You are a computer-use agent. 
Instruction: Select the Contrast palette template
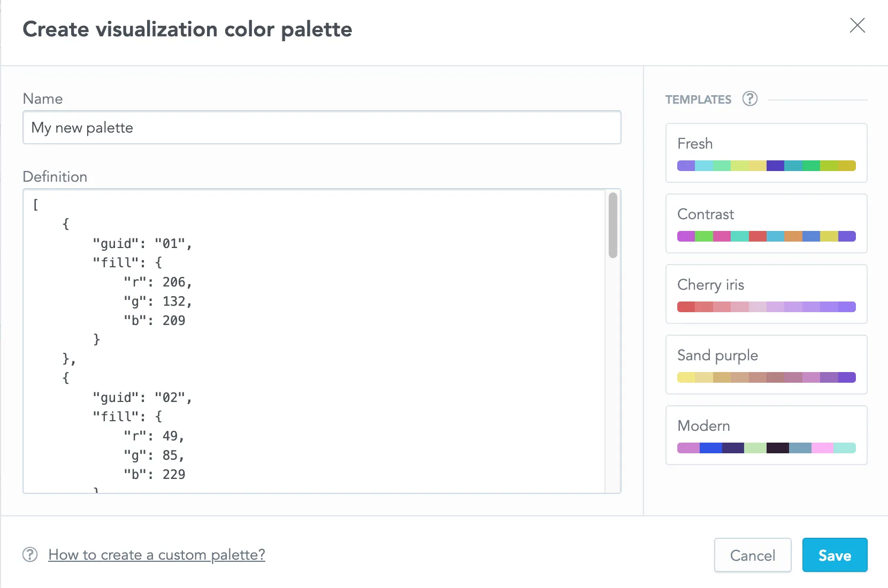(x=766, y=223)
